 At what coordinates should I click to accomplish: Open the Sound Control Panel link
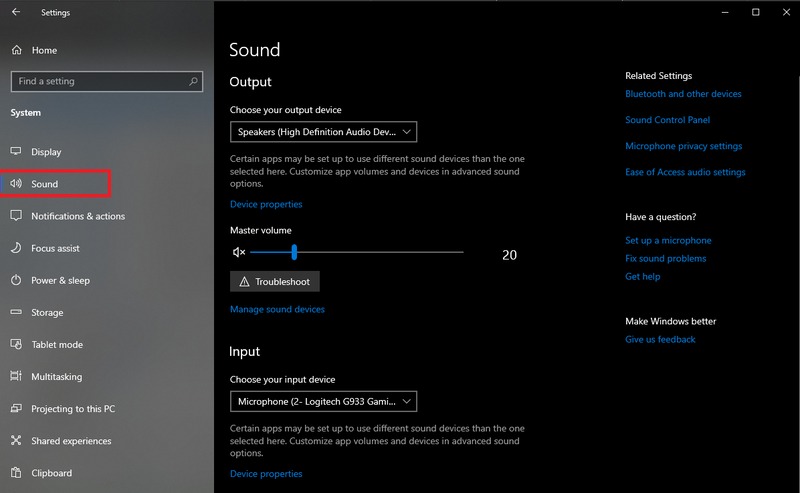pyautogui.click(x=667, y=120)
